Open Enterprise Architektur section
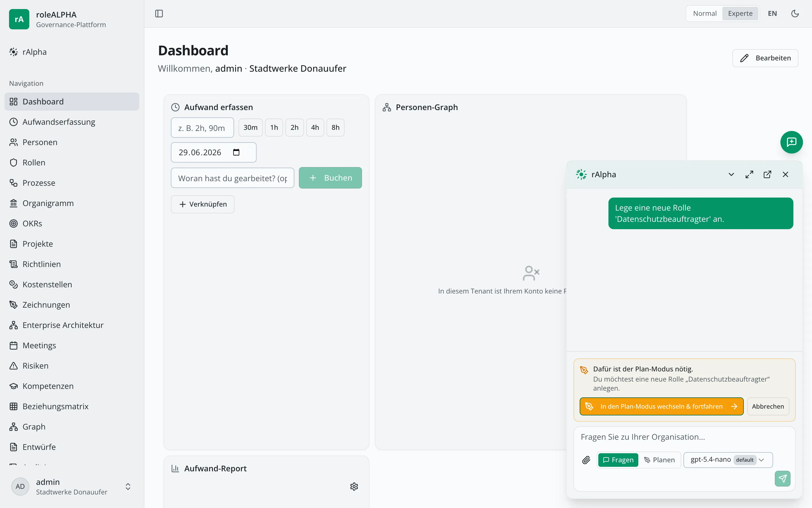This screenshot has width=812, height=508. [x=72, y=325]
